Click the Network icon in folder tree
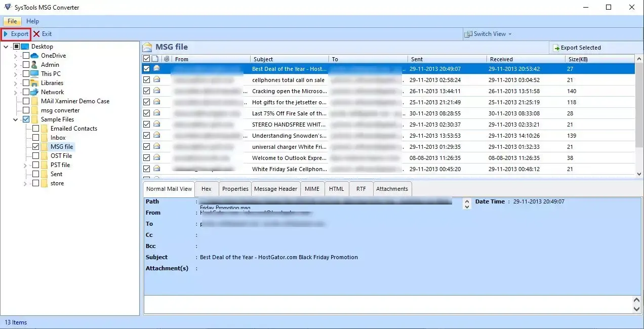 click(x=34, y=92)
